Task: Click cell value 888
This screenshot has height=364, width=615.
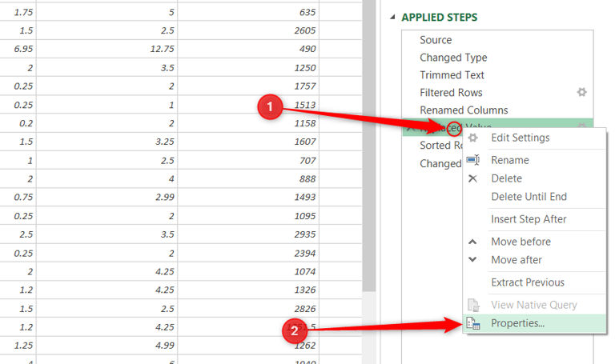Action: pyautogui.click(x=307, y=179)
